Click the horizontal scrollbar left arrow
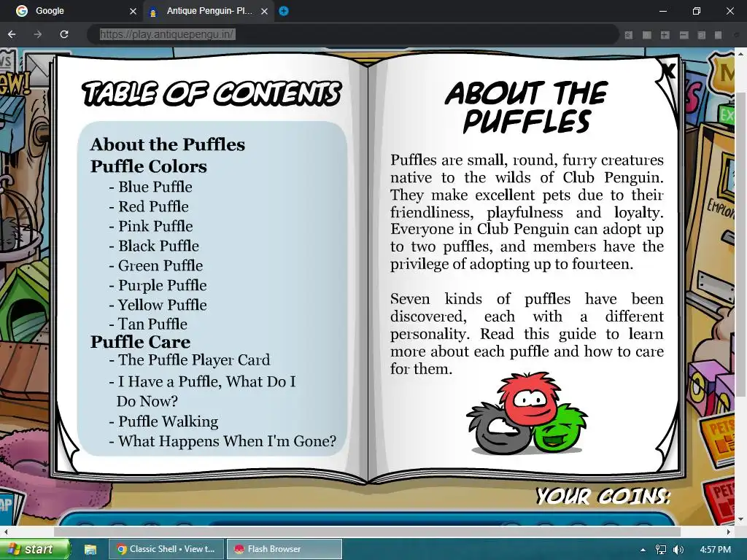This screenshot has width=747, height=560. pos(5,531)
